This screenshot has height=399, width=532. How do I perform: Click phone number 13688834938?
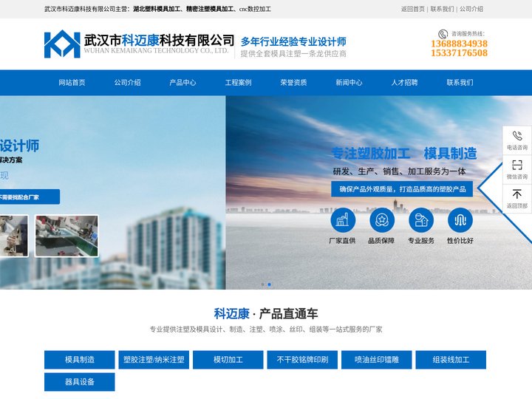459,44
